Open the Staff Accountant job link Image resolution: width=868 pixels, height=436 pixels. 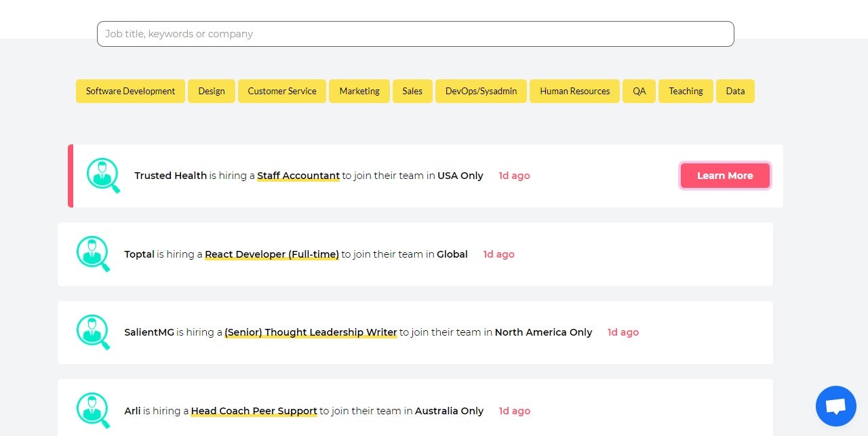tap(298, 176)
